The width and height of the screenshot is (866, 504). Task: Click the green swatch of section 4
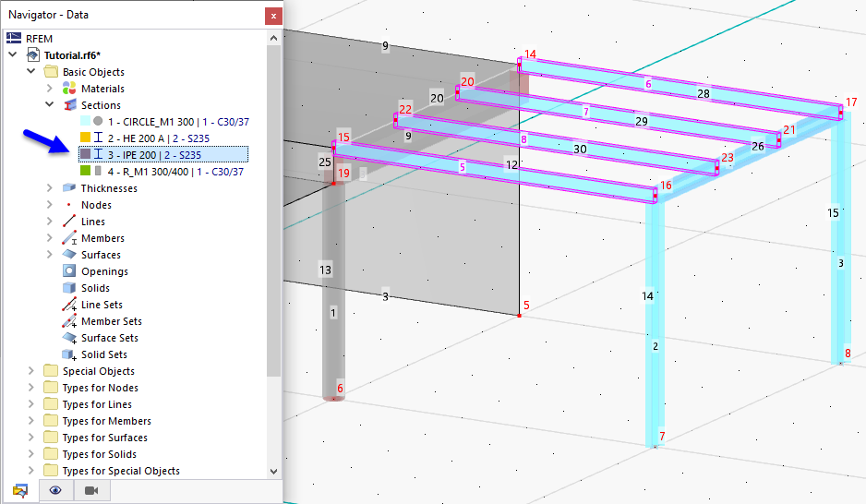85,171
